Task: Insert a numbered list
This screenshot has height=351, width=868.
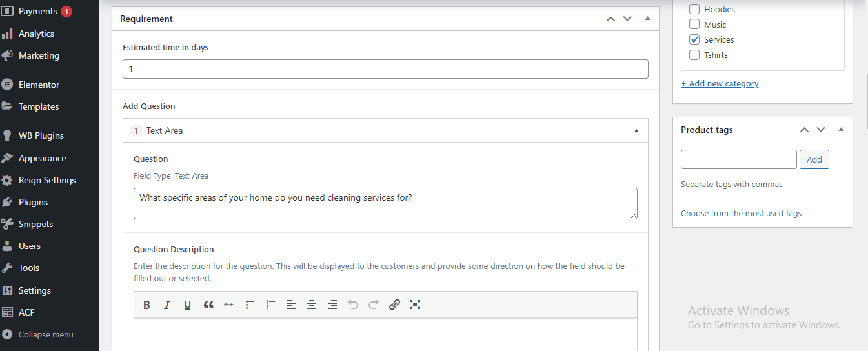Action: tap(270, 305)
